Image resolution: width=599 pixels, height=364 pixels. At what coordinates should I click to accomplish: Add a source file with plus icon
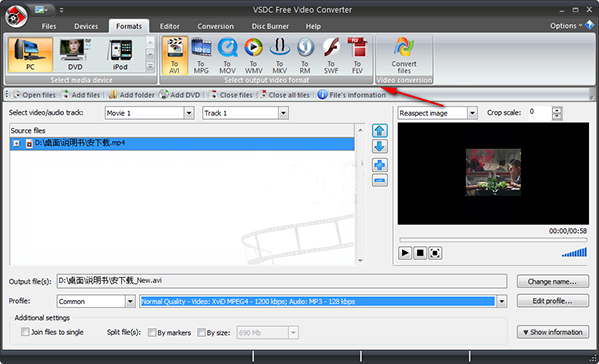pyautogui.click(x=380, y=165)
